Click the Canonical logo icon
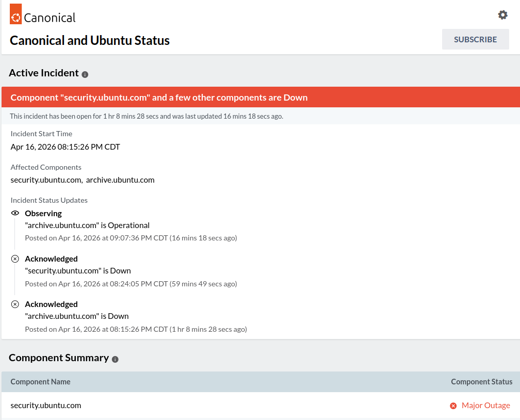Image resolution: width=520 pixels, height=420 pixels. pos(15,14)
